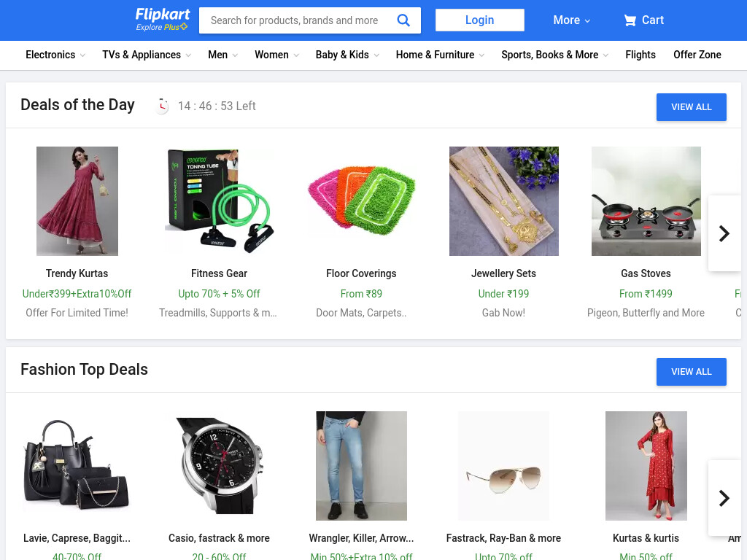Image resolution: width=747 pixels, height=560 pixels.
Task: Open the Flights menu item
Action: pyautogui.click(x=640, y=55)
